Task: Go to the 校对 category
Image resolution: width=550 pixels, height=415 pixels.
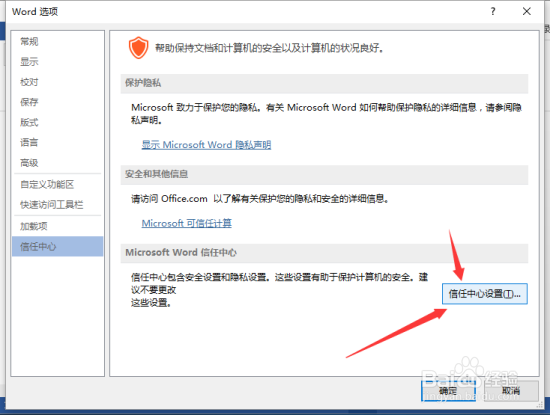Action: (x=57, y=82)
